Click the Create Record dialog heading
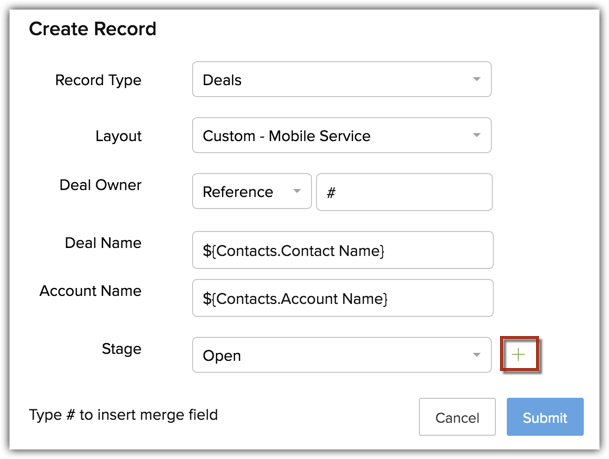Image resolution: width=609 pixels, height=459 pixels. coord(92,29)
